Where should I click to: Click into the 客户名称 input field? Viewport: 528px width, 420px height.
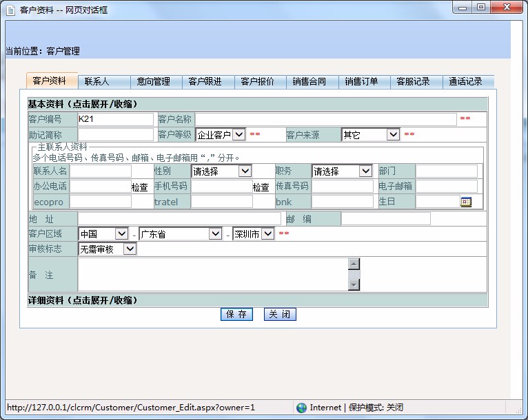pos(326,119)
